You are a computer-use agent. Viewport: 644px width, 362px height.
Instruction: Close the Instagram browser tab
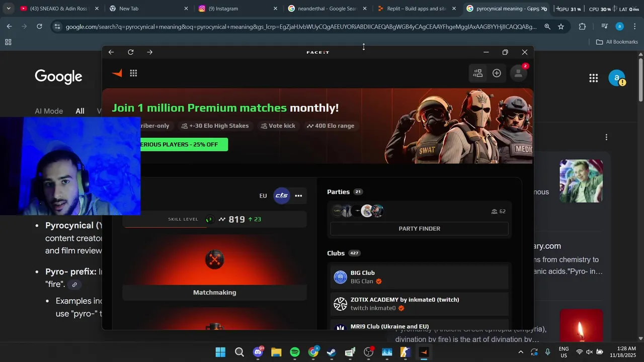[x=275, y=9]
